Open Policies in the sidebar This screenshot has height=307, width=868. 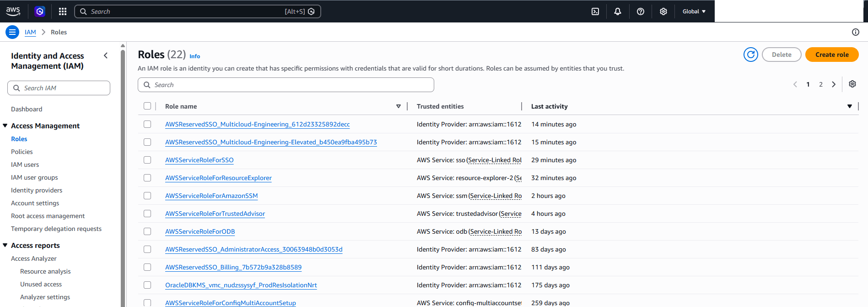(x=22, y=152)
